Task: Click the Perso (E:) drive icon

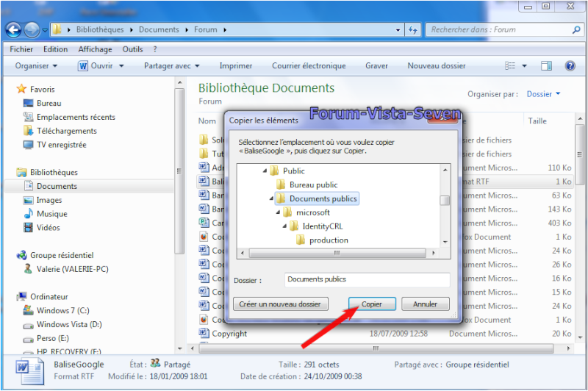Action: coord(28,340)
